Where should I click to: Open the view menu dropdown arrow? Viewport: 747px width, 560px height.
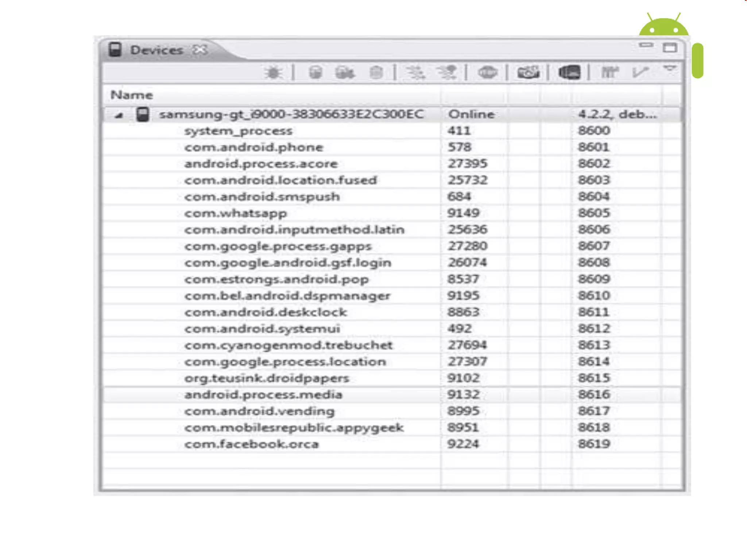pos(669,69)
